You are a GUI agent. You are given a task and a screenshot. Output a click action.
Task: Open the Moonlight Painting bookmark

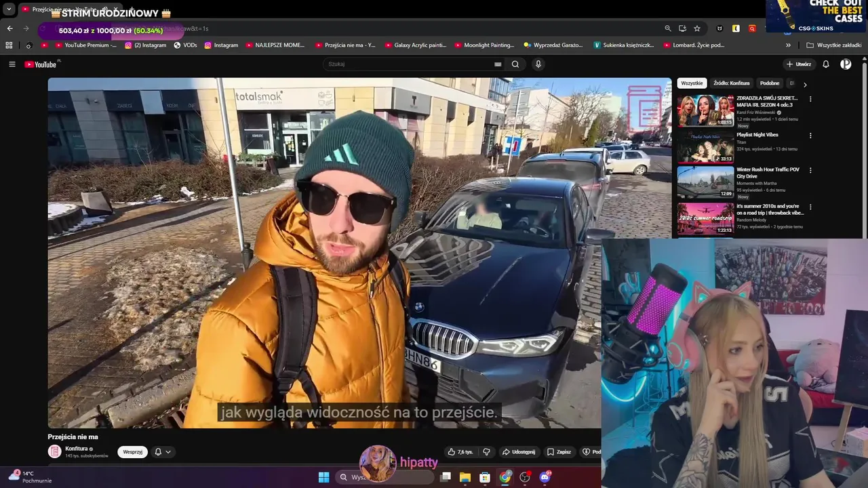point(484,45)
